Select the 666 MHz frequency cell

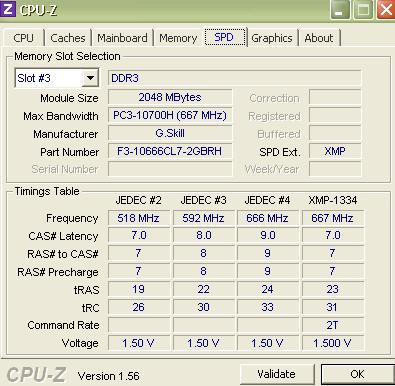click(x=268, y=218)
